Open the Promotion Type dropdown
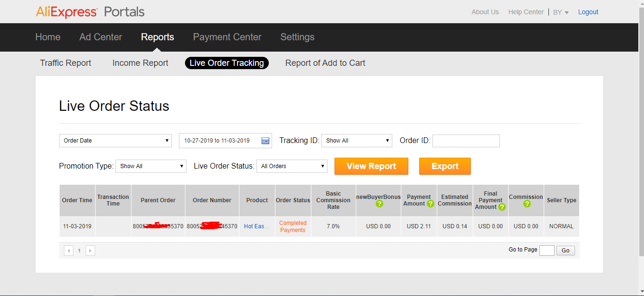Screen dimensions: 644x296 click(x=151, y=166)
